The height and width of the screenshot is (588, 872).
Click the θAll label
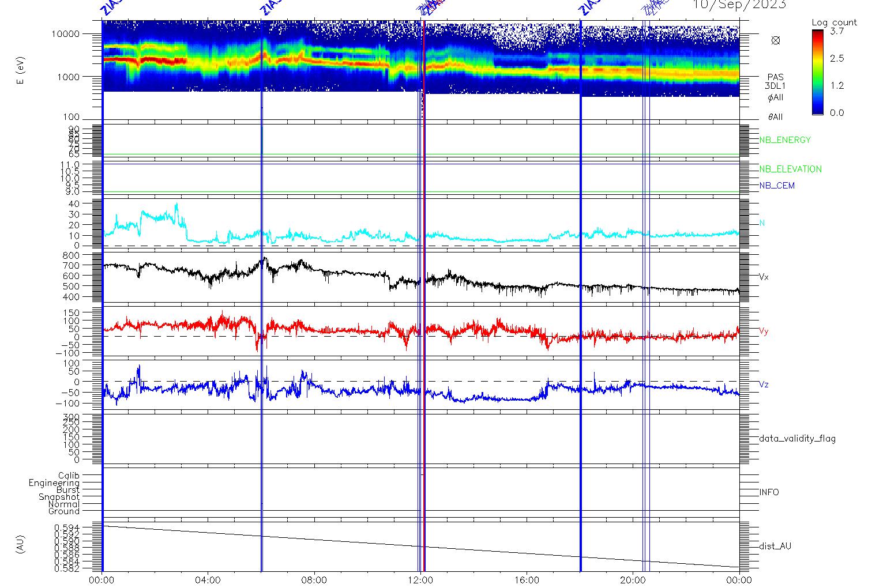click(x=776, y=117)
